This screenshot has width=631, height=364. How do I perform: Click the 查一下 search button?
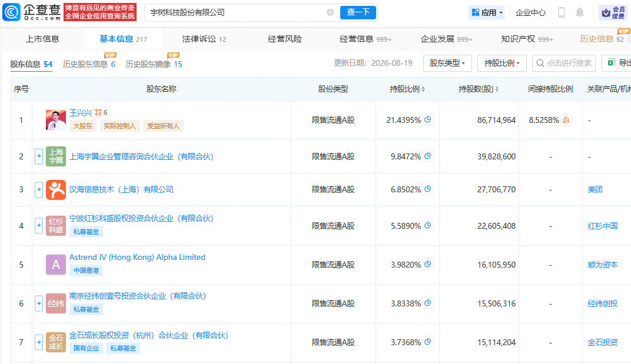[x=358, y=12]
